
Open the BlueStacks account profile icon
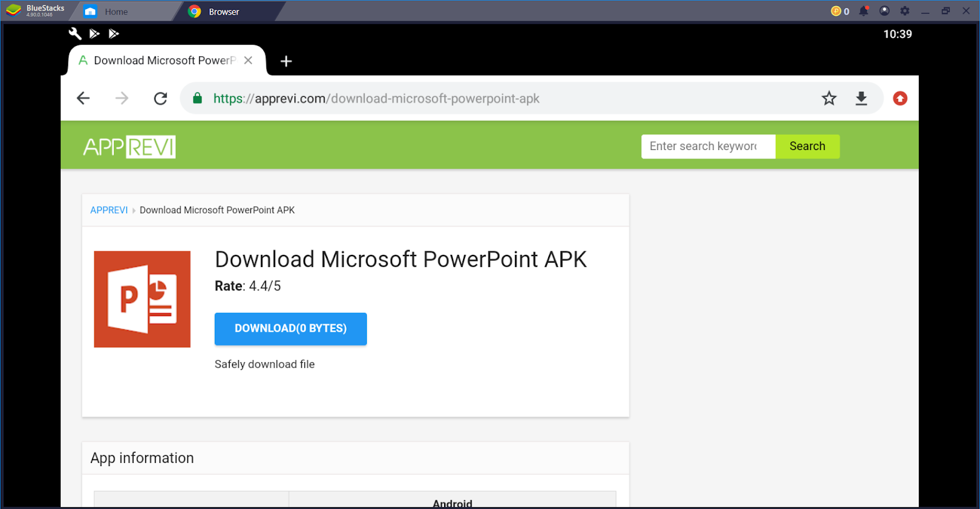(884, 11)
